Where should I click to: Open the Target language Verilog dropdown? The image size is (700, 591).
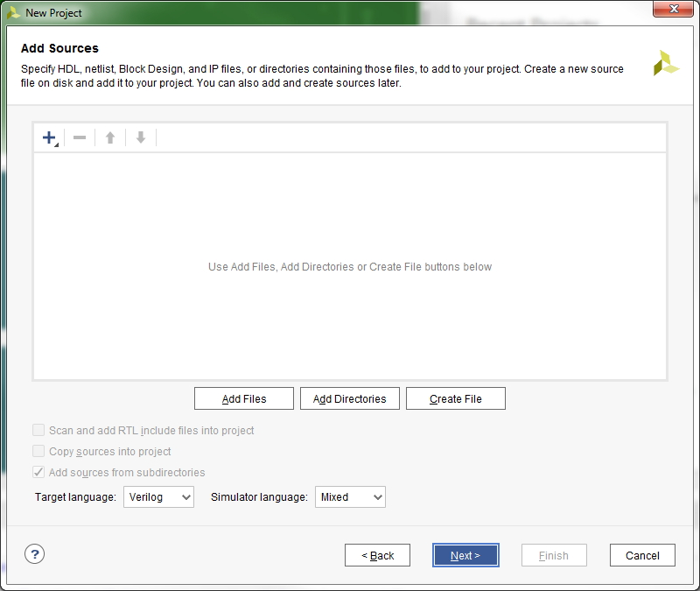(158, 497)
